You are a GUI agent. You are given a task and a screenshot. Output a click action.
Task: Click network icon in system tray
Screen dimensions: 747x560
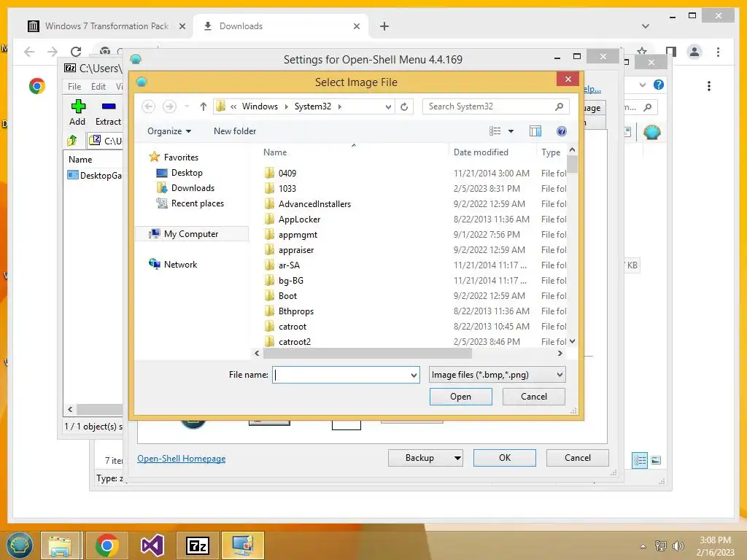(661, 546)
